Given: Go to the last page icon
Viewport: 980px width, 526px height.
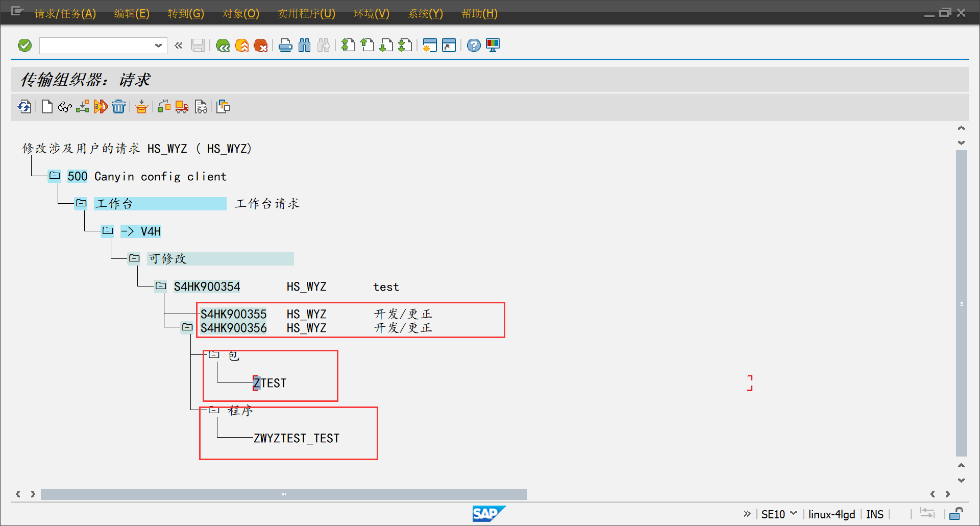Looking at the screenshot, I should coord(405,45).
